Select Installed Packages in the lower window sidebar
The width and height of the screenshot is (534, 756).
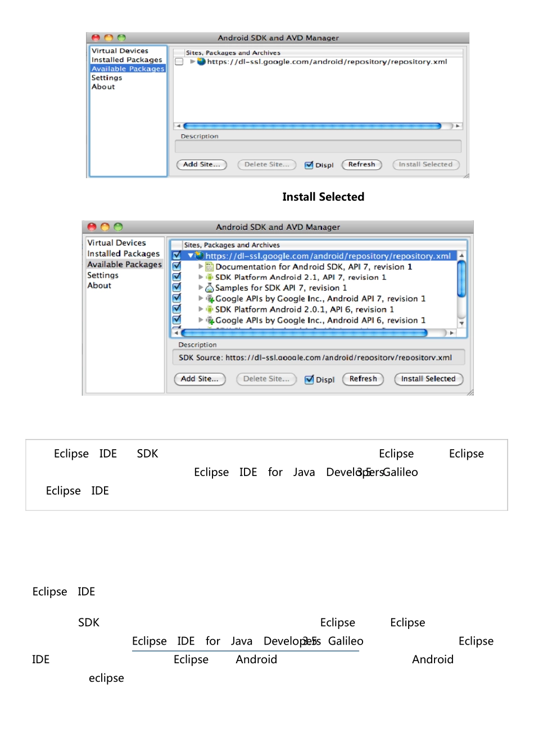pyautogui.click(x=124, y=253)
